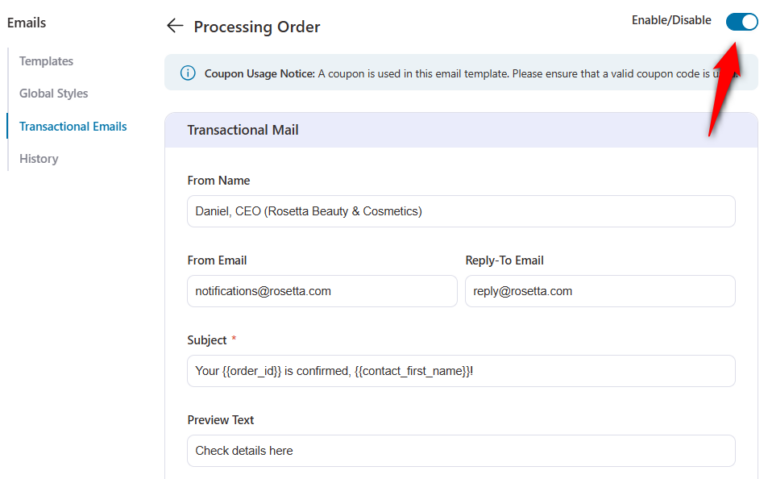Select Transactional Emails in sidebar

point(73,126)
